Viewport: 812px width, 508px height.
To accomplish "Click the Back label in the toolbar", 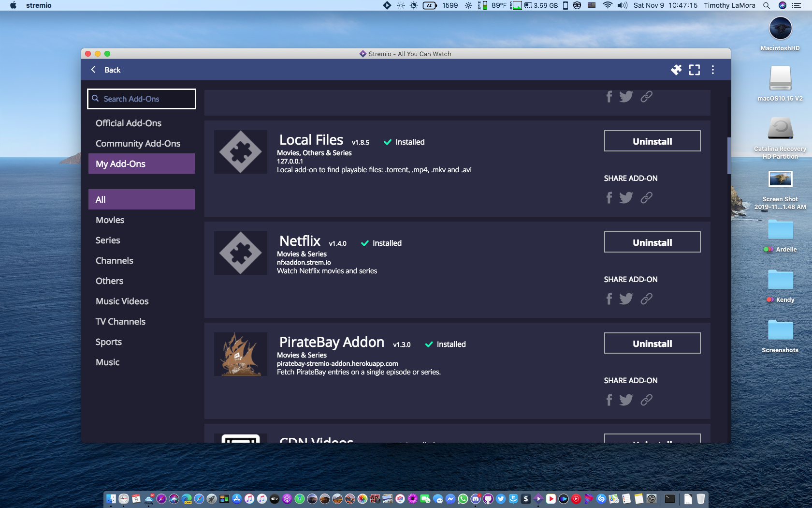I will tap(113, 70).
